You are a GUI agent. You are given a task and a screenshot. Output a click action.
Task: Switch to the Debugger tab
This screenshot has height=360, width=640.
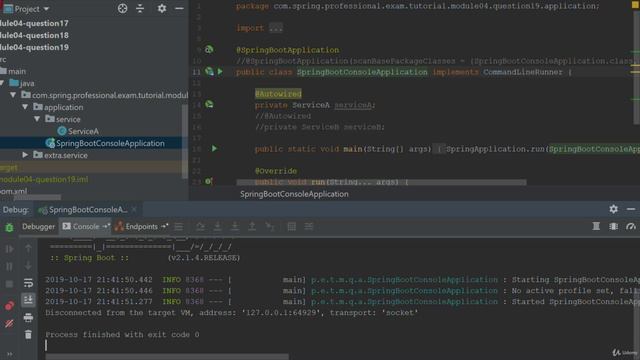click(x=38, y=227)
